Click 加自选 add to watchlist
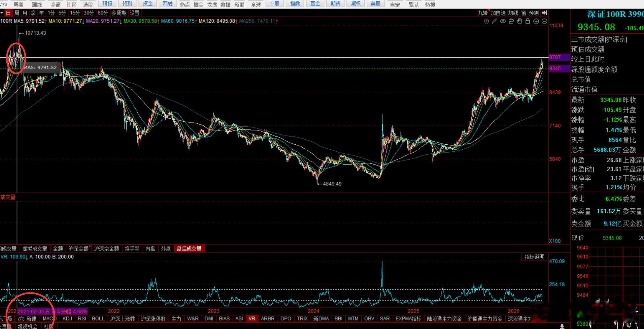 pos(498,13)
